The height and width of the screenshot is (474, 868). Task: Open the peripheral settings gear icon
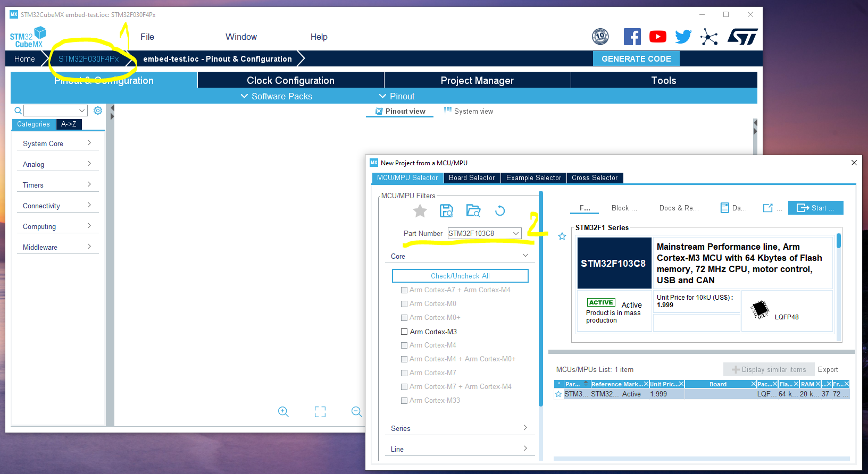98,111
